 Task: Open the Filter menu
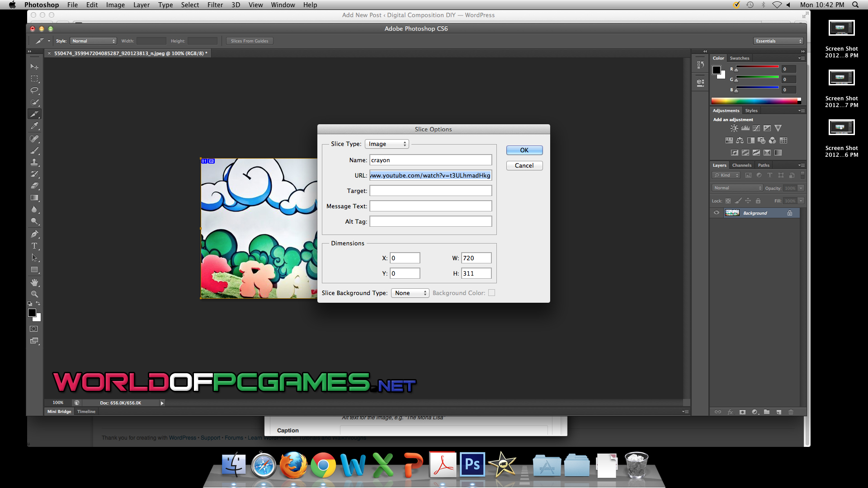tap(215, 5)
